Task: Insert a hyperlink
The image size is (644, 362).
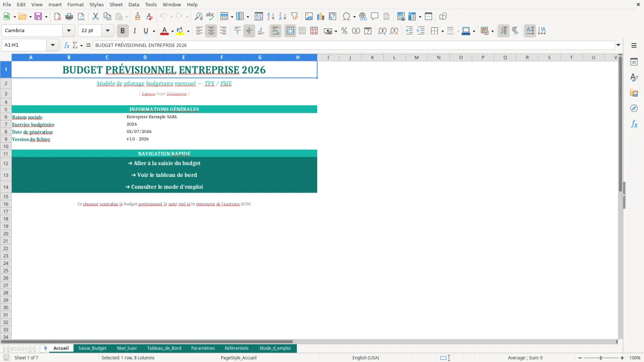Action: click(x=363, y=17)
